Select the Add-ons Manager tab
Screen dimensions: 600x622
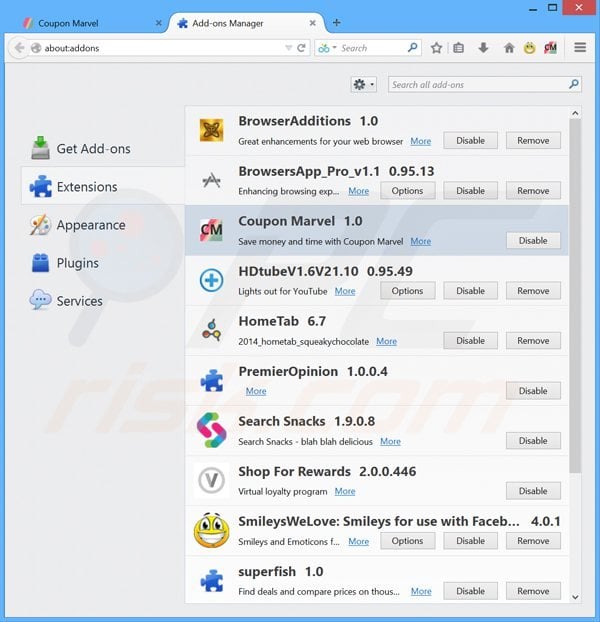pyautogui.click(x=246, y=23)
